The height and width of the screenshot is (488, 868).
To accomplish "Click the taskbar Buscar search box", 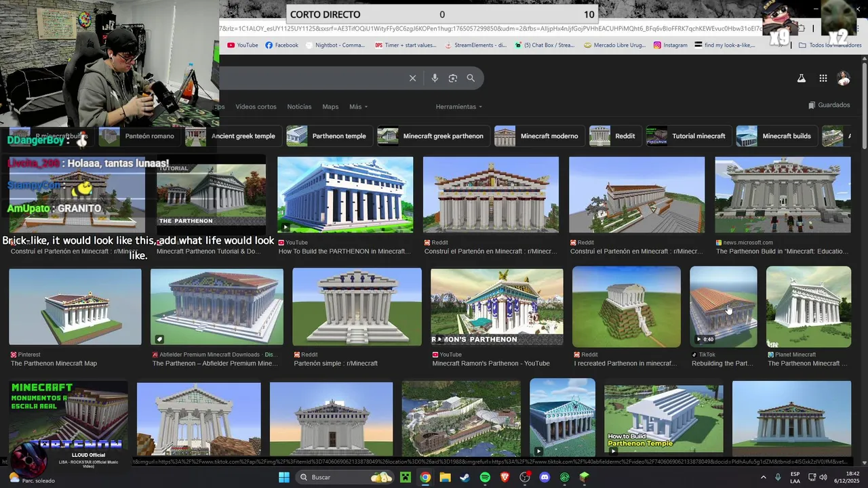I will pos(346,477).
